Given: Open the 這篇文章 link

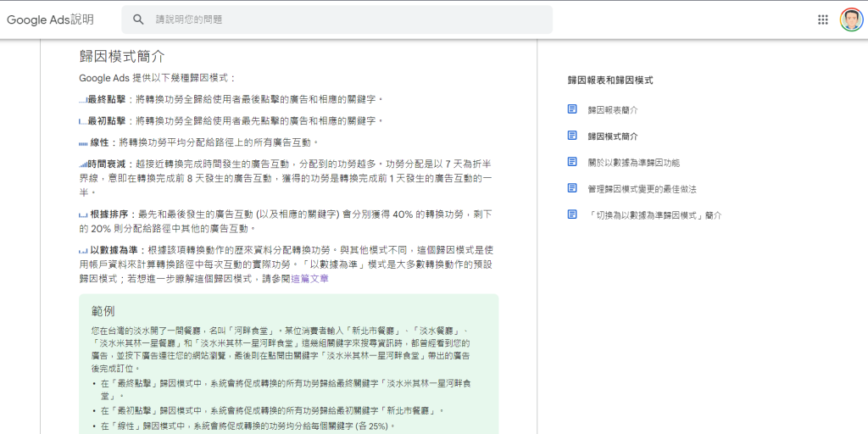Looking at the screenshot, I should (309, 279).
